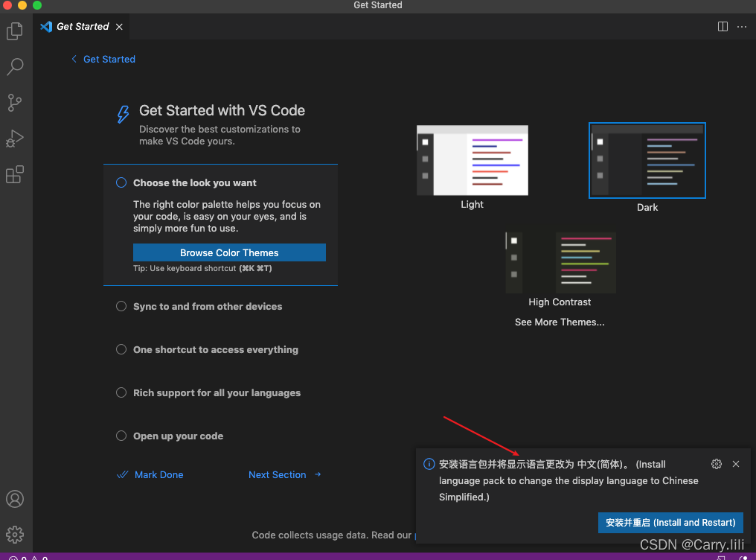Screen dimensions: 756x560
Task: Switch to the Get Started editor tab
Action: tap(82, 27)
